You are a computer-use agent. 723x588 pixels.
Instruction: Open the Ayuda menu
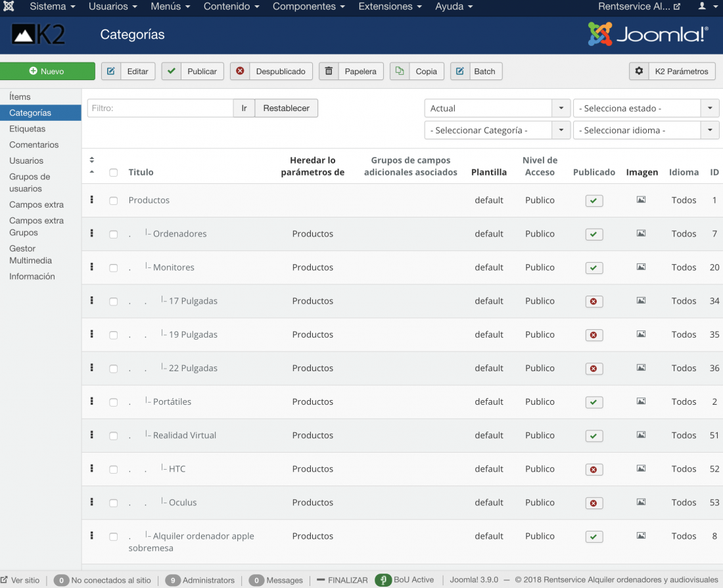click(x=454, y=7)
